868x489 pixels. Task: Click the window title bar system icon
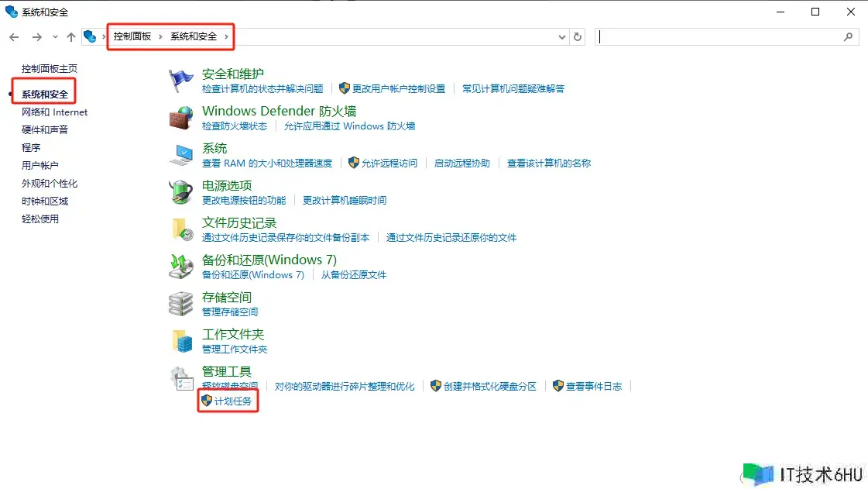11,12
